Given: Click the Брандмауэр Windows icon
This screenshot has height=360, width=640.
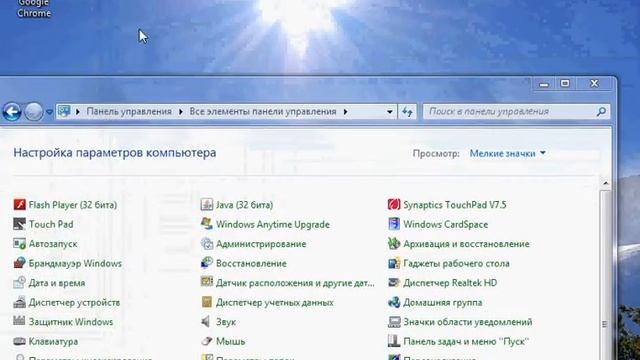Looking at the screenshot, I should point(20,263).
